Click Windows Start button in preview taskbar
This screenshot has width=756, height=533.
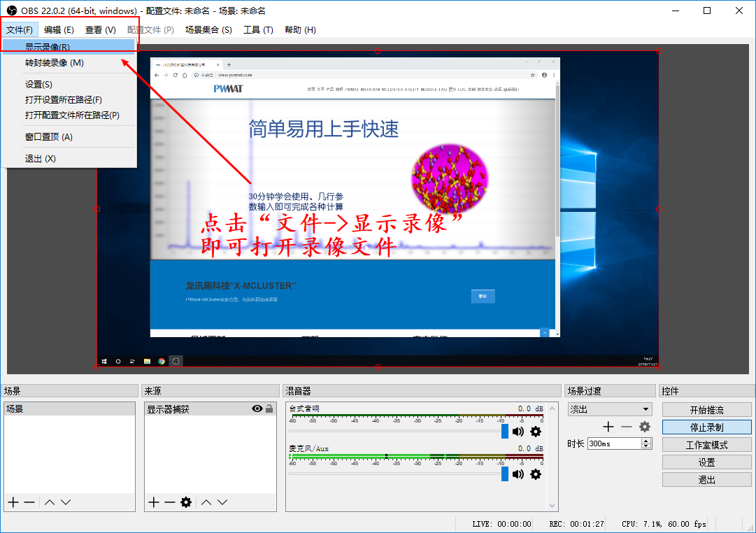coord(104,362)
